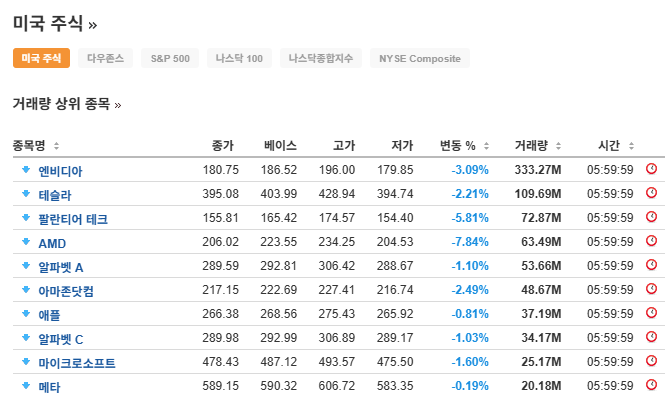Image resolution: width=669 pixels, height=405 pixels.
Task: Select the 미국 주식 orange tab
Action: tap(41, 58)
